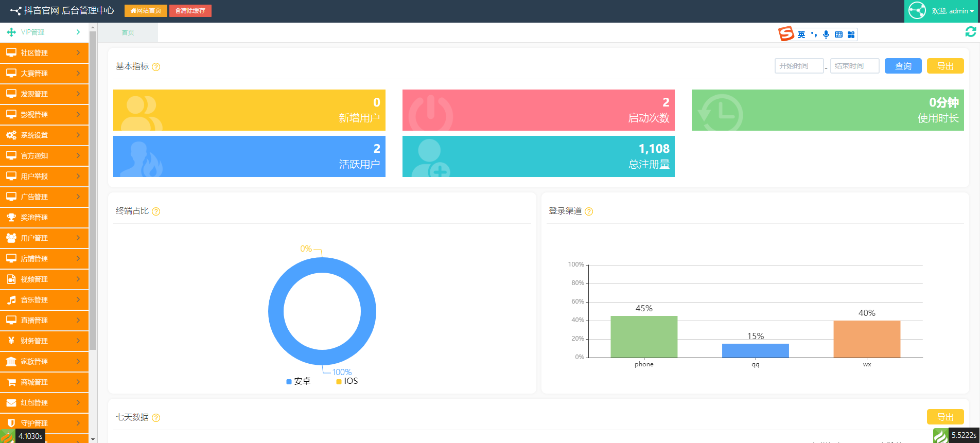
Task: Click the help icon beside 登录渠道
Action: pos(589,211)
